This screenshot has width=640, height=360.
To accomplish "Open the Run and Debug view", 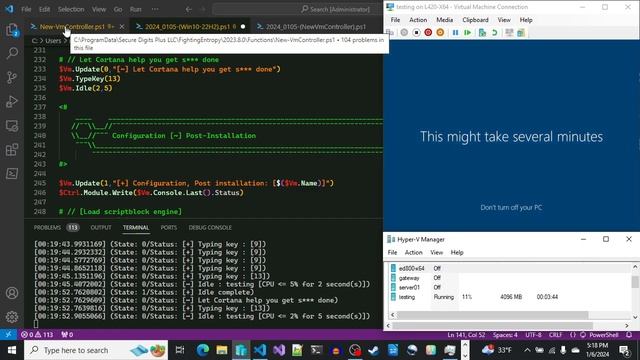I will [x=12, y=102].
